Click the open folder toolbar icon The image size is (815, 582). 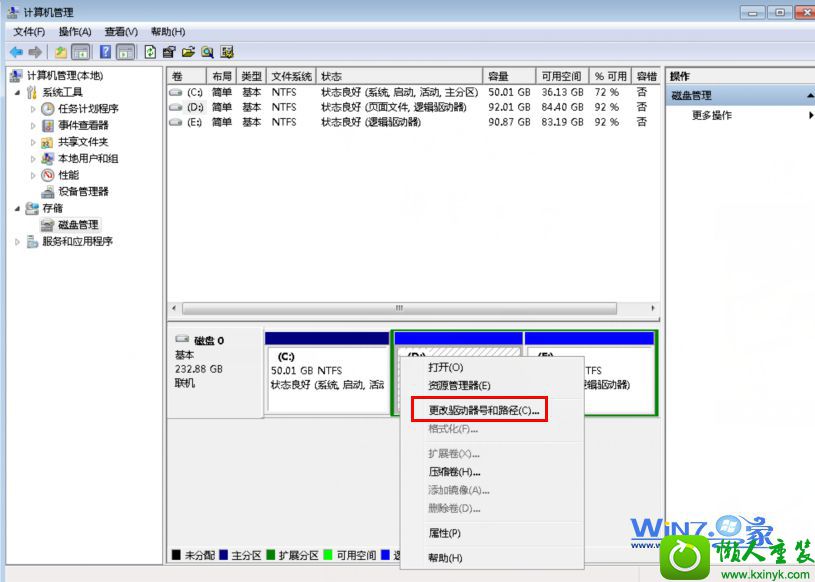188,52
